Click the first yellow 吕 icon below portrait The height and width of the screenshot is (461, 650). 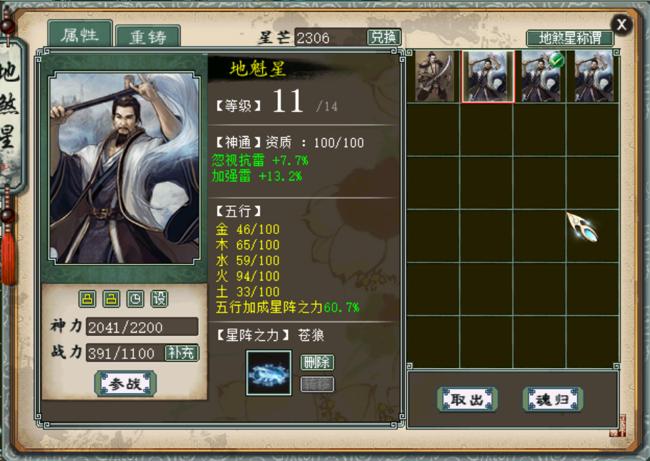(87, 299)
